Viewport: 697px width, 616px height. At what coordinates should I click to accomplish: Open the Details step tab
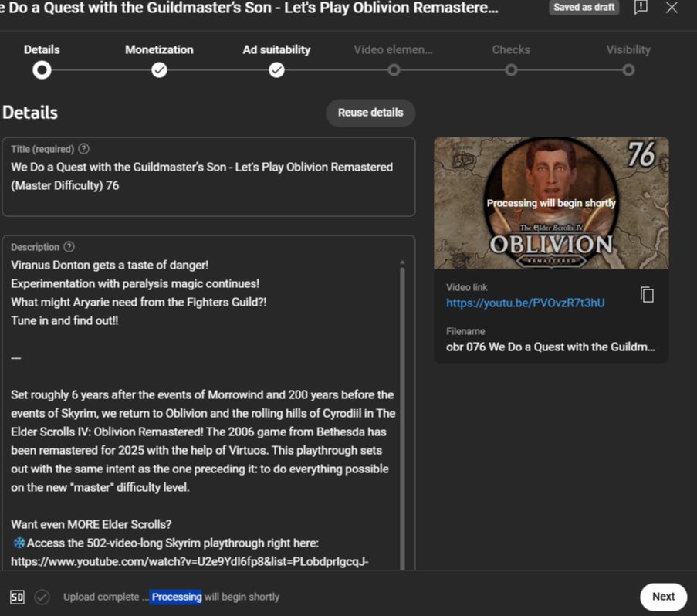[x=42, y=49]
